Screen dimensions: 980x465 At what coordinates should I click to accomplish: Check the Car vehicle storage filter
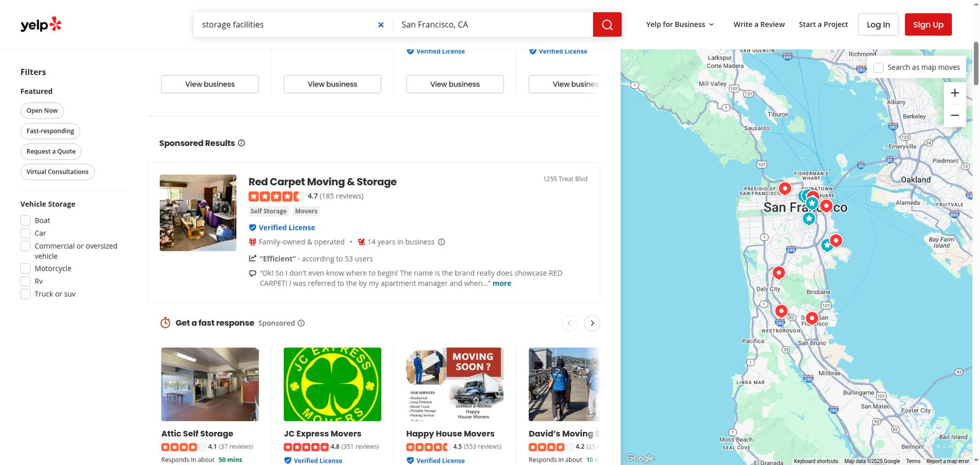coord(26,233)
